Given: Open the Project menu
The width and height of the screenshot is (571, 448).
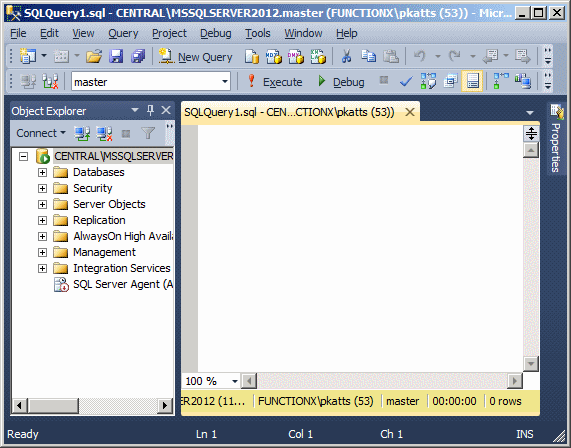Looking at the screenshot, I should 169,34.
